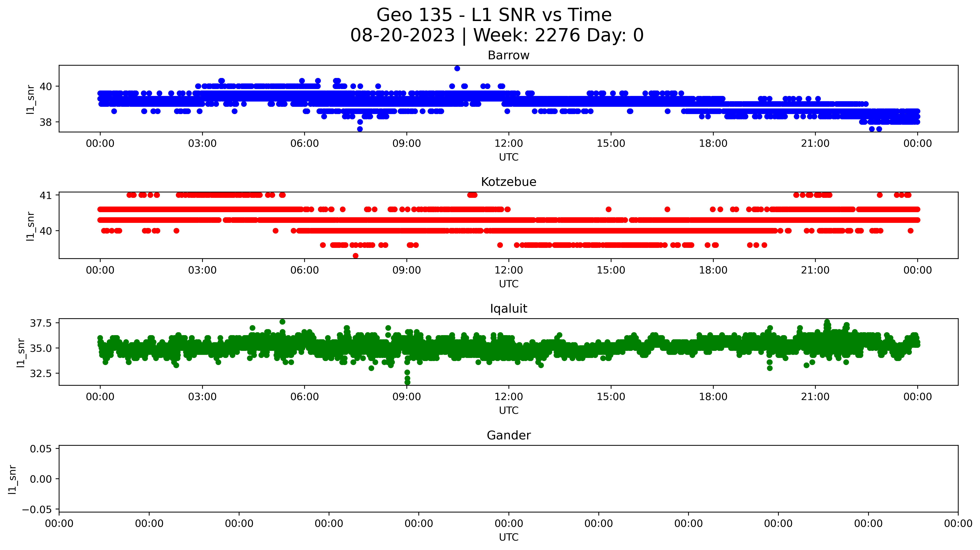Select the "Gander" subplot title
Image resolution: width=980 pixels, height=550 pixels.
tap(508, 435)
